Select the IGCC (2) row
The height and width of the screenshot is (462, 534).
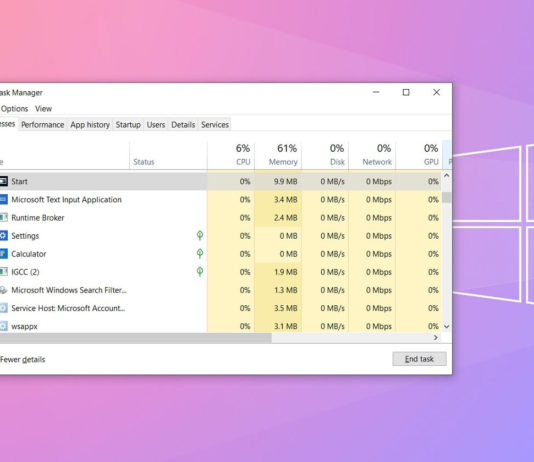coord(220,271)
